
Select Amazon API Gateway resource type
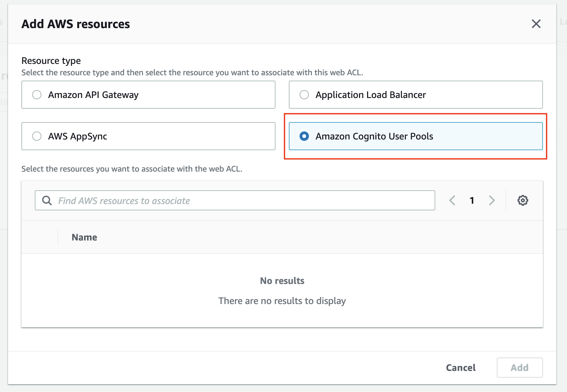pyautogui.click(x=148, y=95)
